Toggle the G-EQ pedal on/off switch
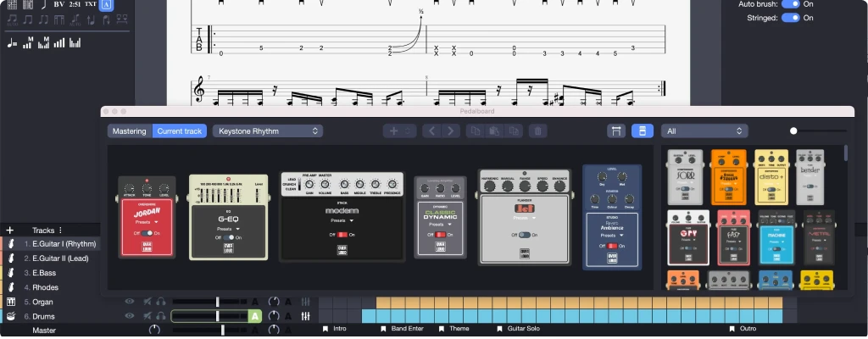 pyautogui.click(x=228, y=237)
